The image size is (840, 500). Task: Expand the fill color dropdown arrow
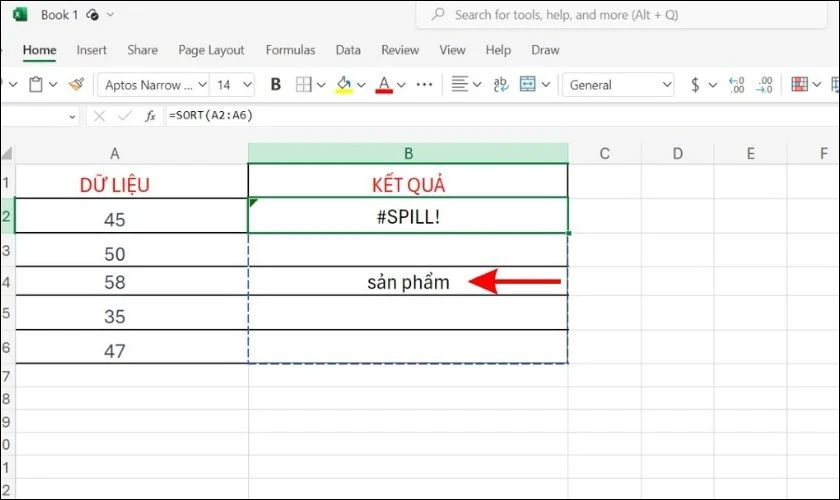(361, 85)
